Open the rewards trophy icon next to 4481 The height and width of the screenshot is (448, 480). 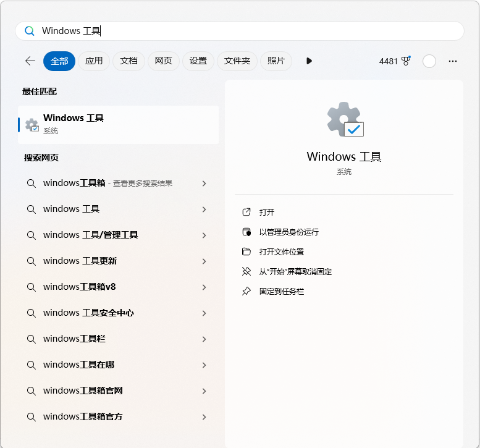pos(406,61)
